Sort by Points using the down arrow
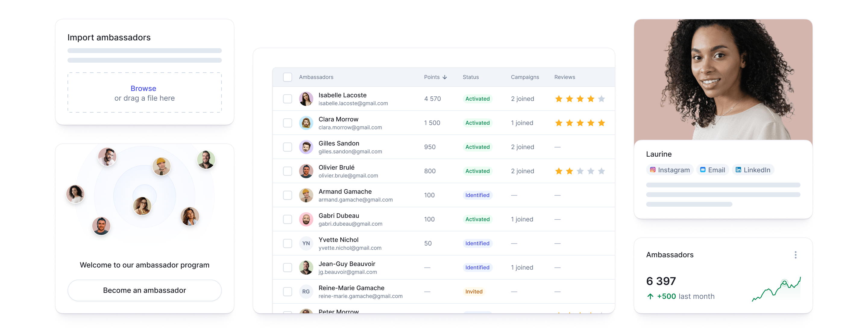 (445, 77)
